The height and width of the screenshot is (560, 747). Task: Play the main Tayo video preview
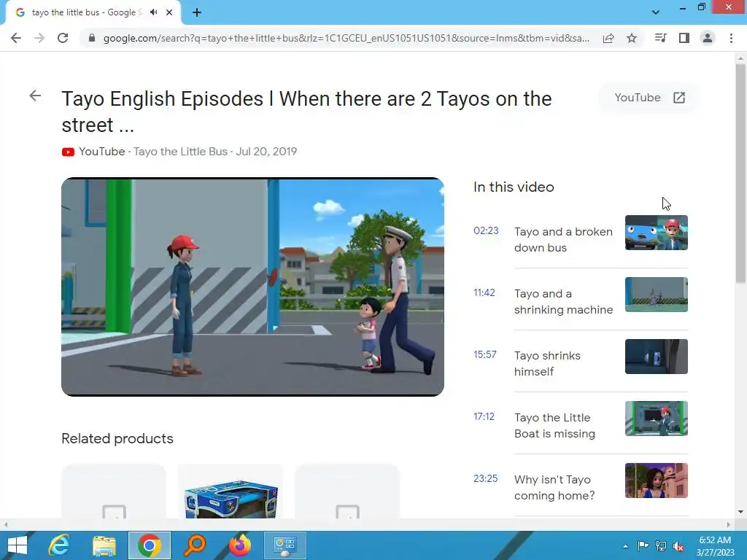252,287
